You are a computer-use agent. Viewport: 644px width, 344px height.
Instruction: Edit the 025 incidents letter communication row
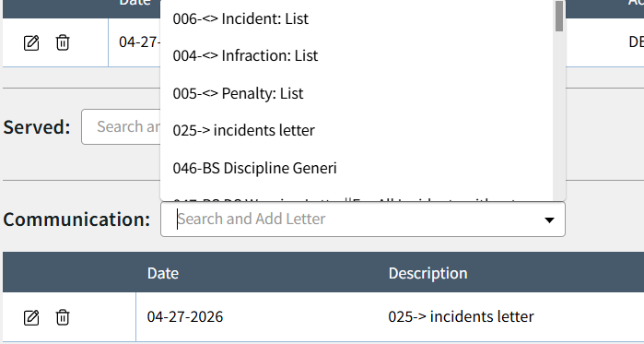(x=31, y=317)
